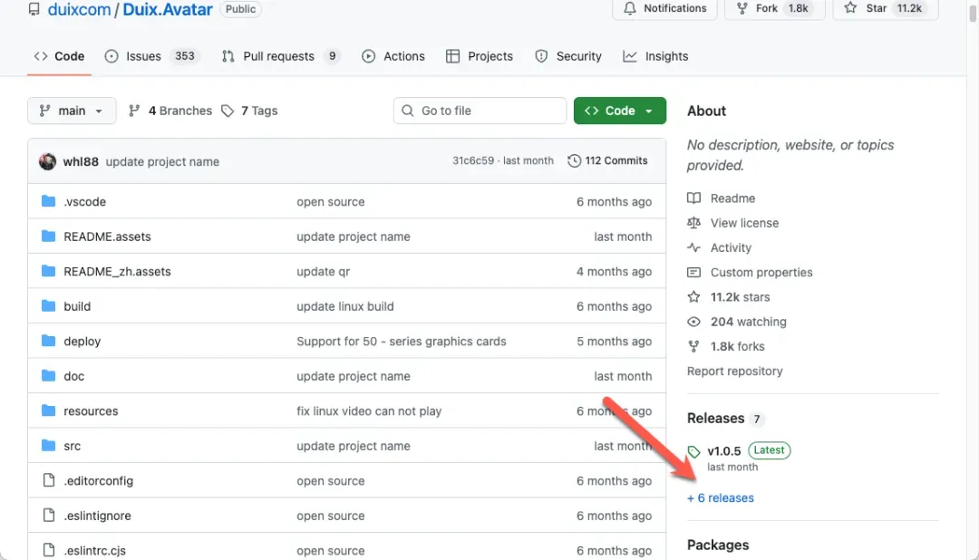Click the Report repository link
The height and width of the screenshot is (560, 979).
734,372
